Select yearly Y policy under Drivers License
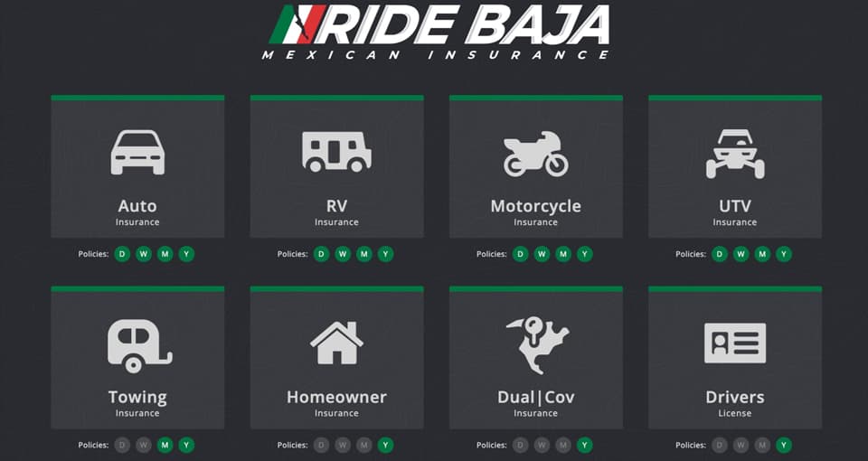868x461 pixels. [783, 445]
